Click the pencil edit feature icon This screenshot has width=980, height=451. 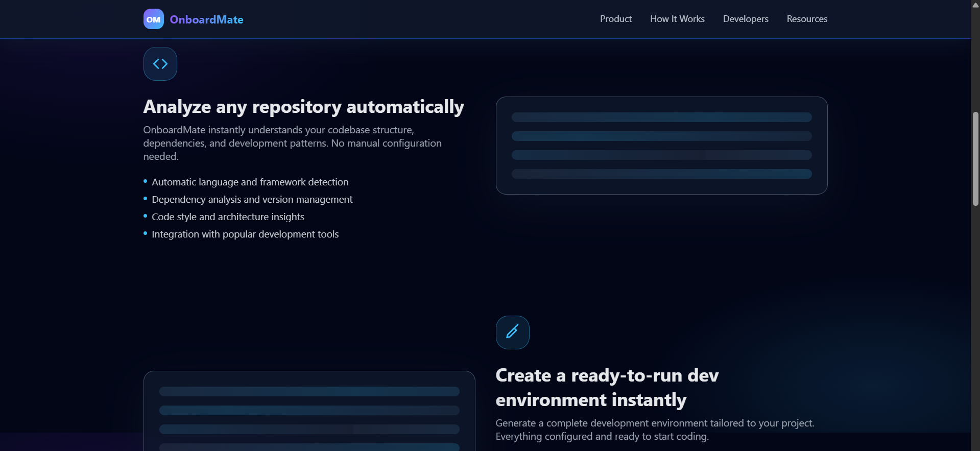click(x=512, y=333)
